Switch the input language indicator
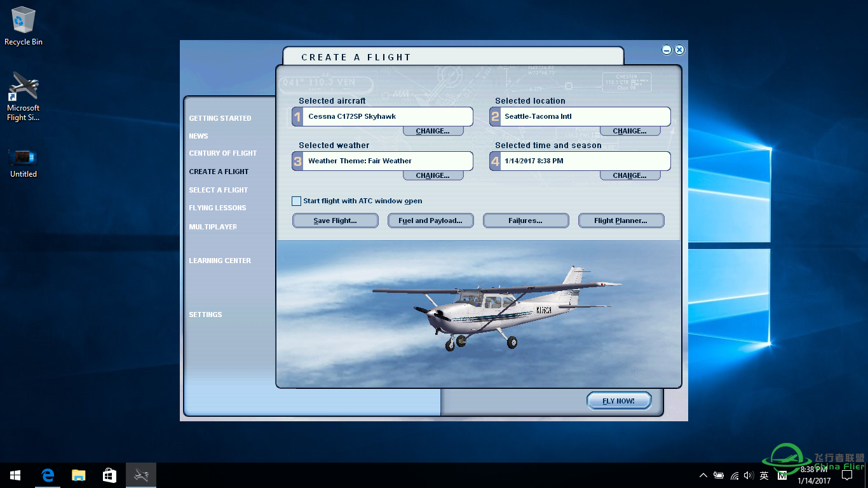The image size is (868, 488). click(x=764, y=475)
